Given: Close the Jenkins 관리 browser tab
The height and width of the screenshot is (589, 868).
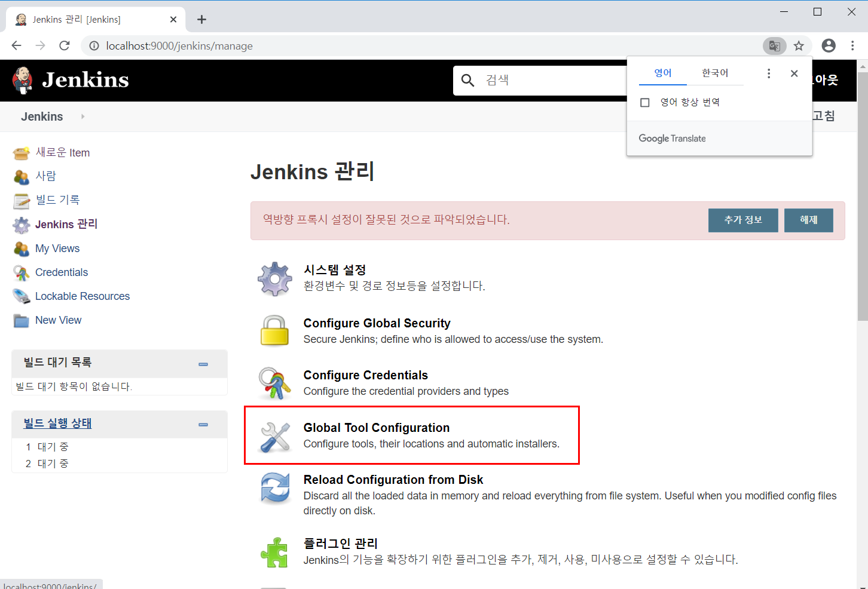Looking at the screenshot, I should click(173, 20).
